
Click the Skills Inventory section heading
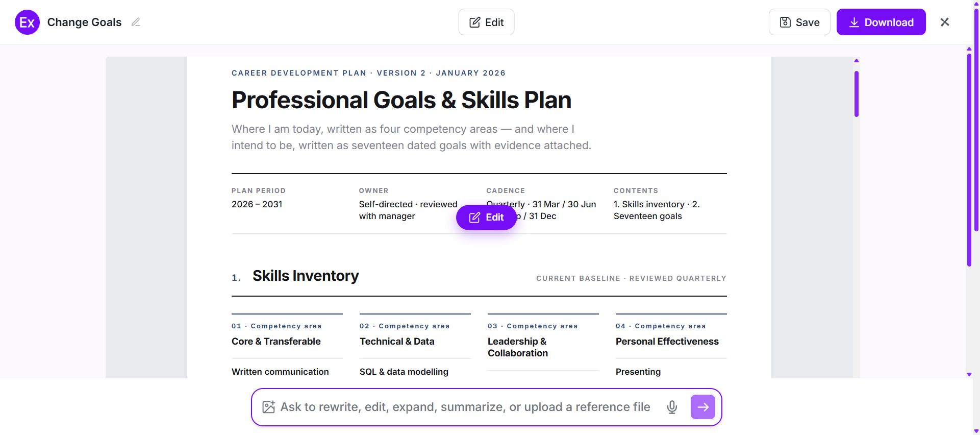[306, 276]
